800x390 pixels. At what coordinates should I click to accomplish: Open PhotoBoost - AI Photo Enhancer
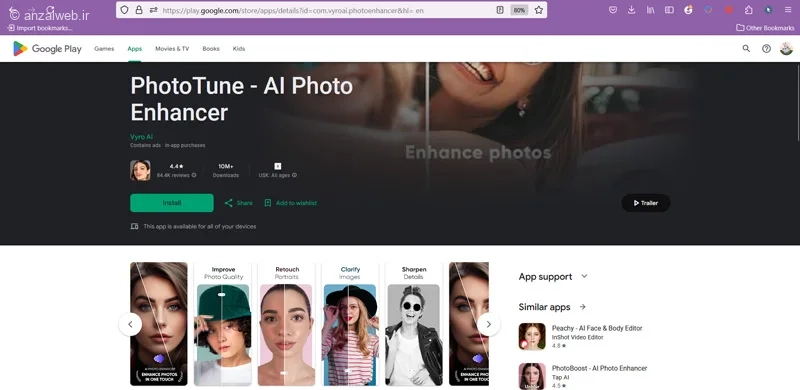pos(599,368)
